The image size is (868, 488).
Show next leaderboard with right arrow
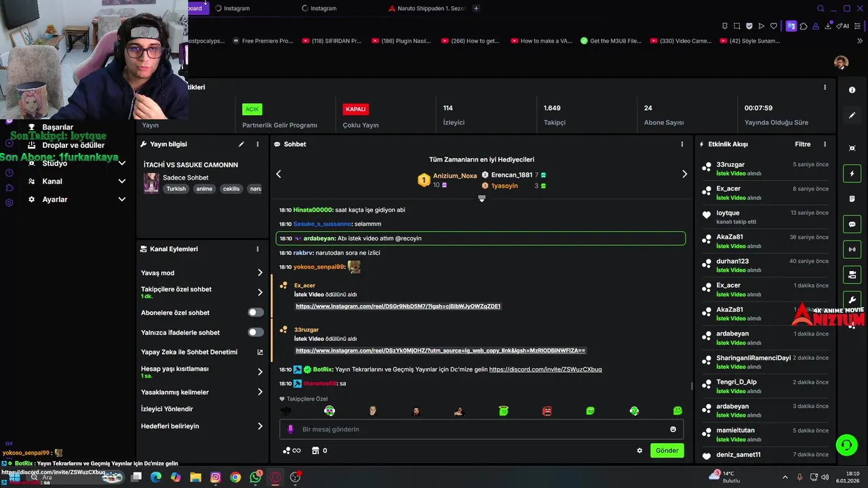click(x=684, y=174)
